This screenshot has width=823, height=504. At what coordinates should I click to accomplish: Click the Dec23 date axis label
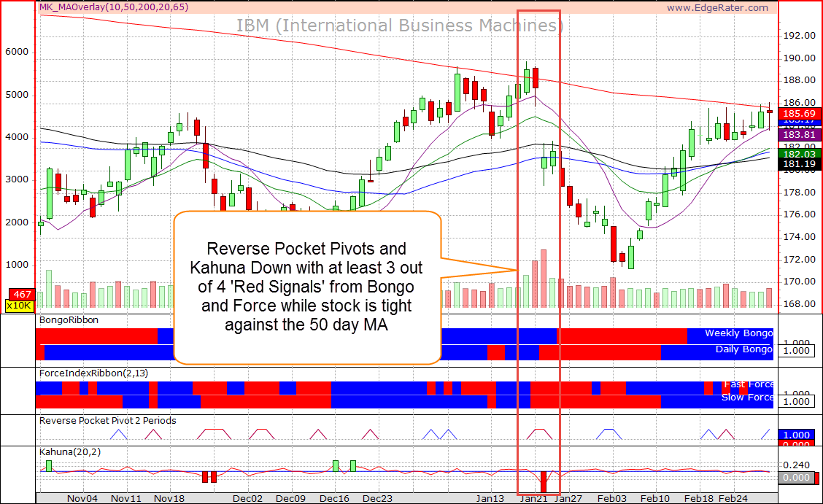coord(377,498)
